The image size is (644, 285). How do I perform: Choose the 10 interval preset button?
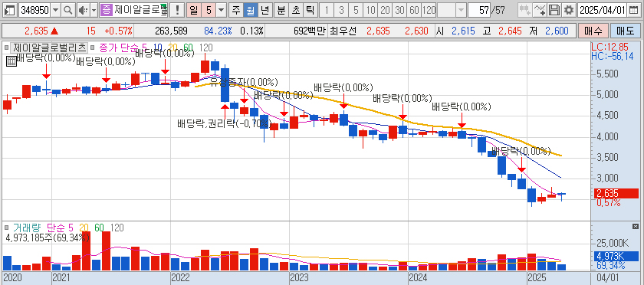coord(370,10)
